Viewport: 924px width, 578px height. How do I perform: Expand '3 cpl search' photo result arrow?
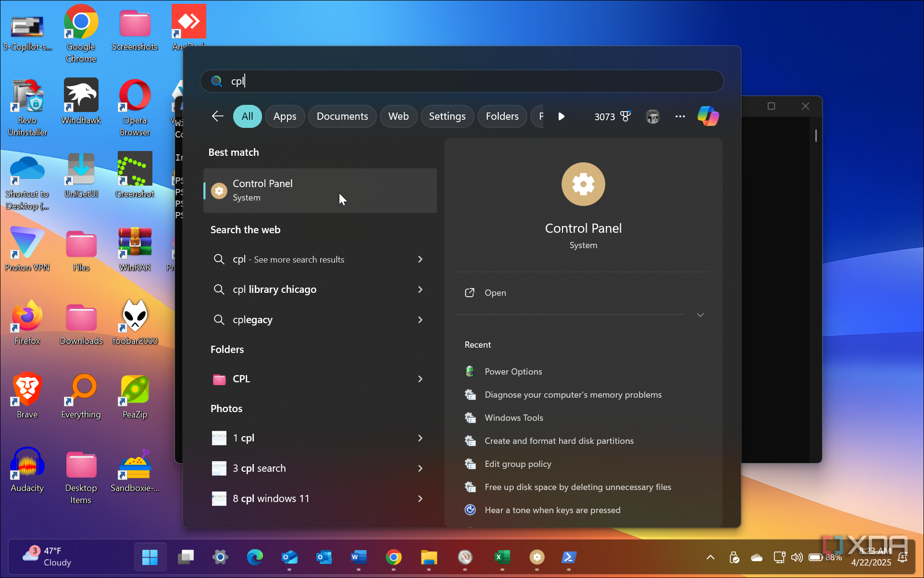(x=420, y=468)
